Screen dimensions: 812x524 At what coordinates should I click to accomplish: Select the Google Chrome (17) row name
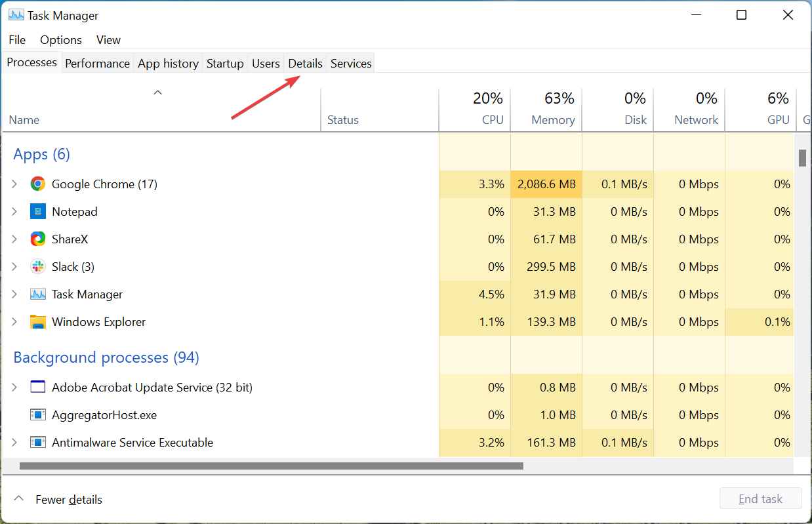coord(104,184)
